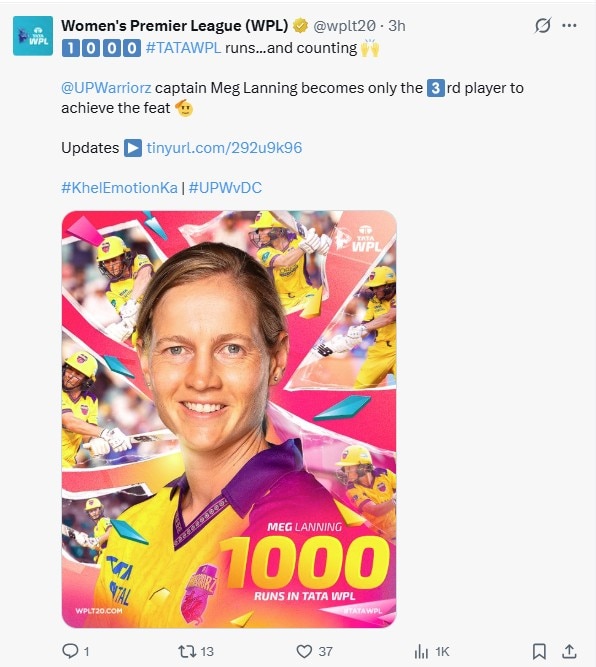Open Women's Premier League (WPL) profile name
The image size is (596, 667).
pos(175,26)
